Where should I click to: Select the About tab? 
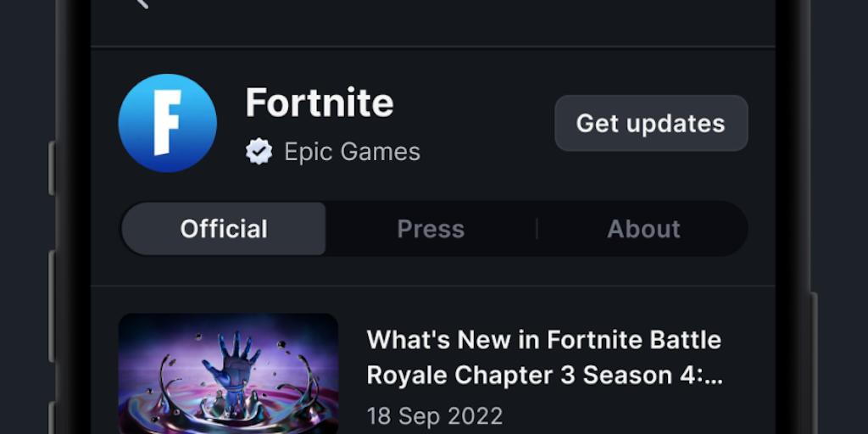click(x=643, y=229)
